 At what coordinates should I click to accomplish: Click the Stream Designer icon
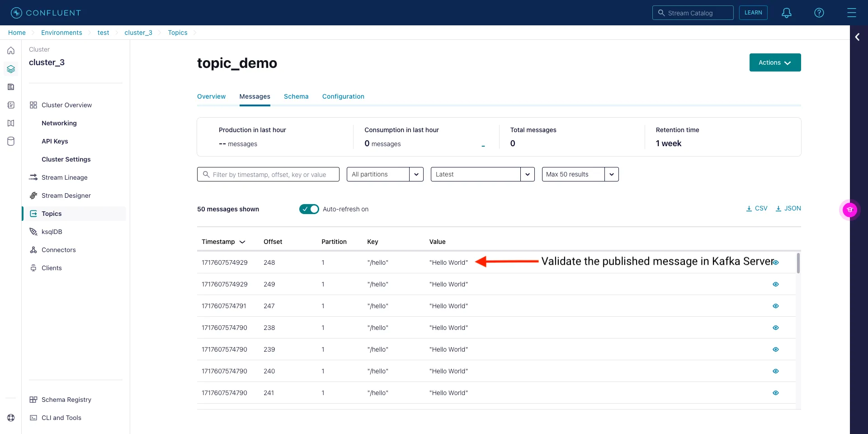tap(33, 196)
